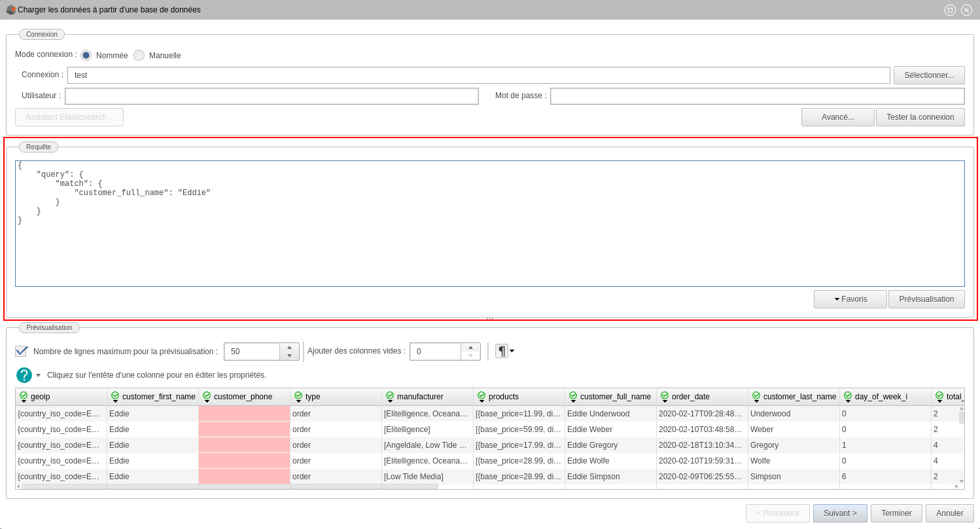Click the geoip column status icon

24,396
